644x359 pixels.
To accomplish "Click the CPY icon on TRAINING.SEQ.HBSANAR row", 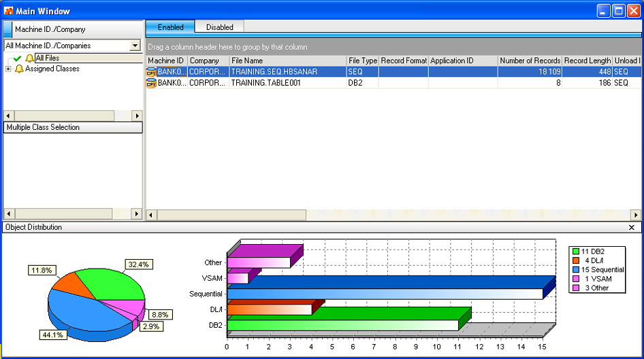I will (151, 71).
